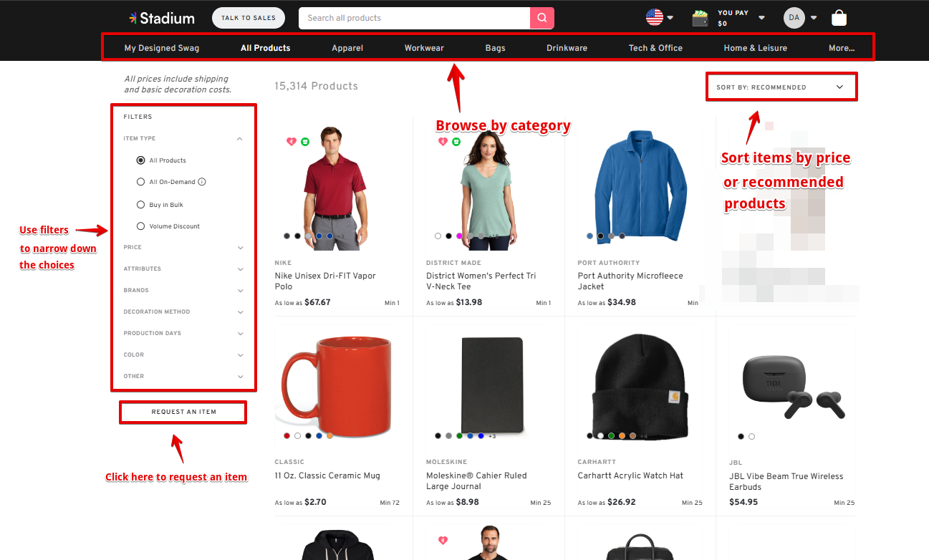Viewport: 929px width, 560px height.
Task: Click the Request an Item button
Action: tap(183, 412)
